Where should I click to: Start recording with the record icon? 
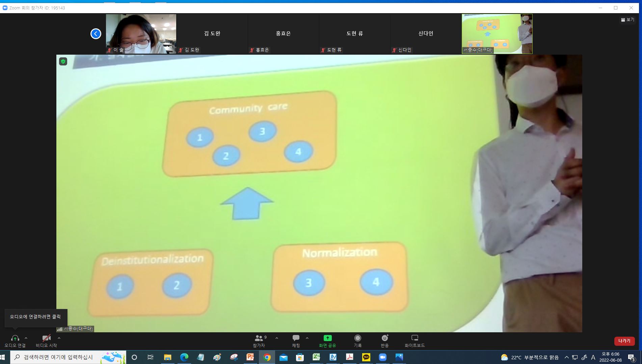click(357, 338)
